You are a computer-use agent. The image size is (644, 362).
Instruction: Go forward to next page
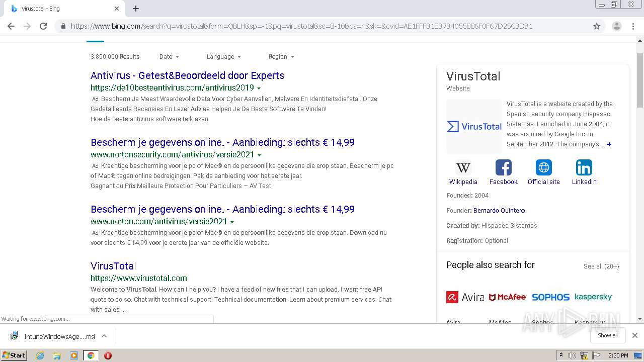tap(27, 26)
